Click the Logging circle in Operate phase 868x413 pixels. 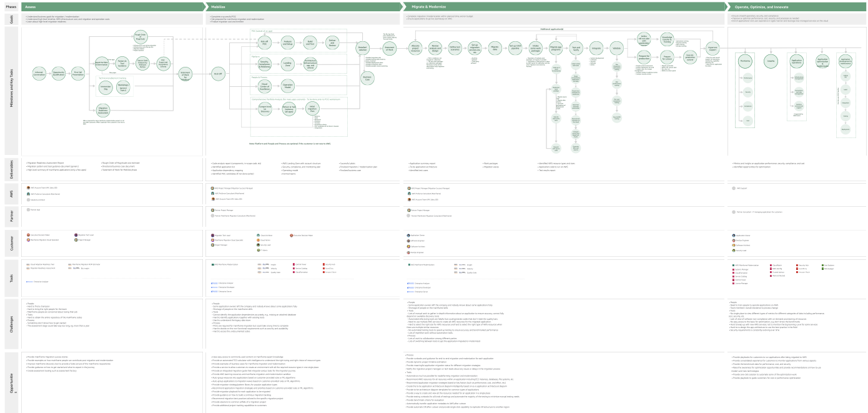[x=771, y=61]
